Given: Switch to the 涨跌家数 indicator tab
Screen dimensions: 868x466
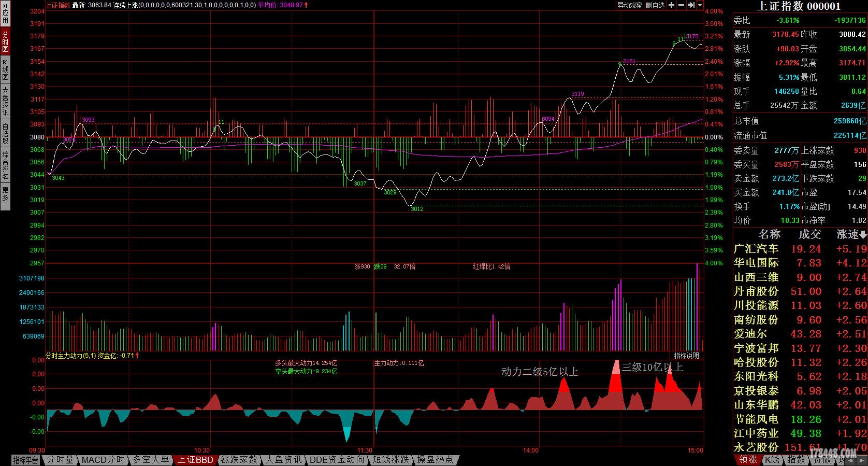Looking at the screenshot, I should [239, 460].
